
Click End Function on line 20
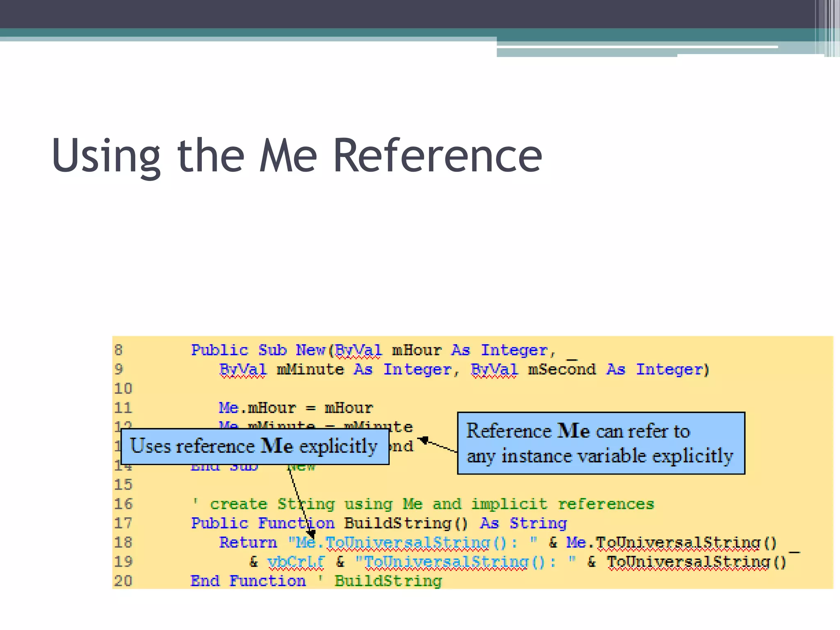click(x=248, y=581)
